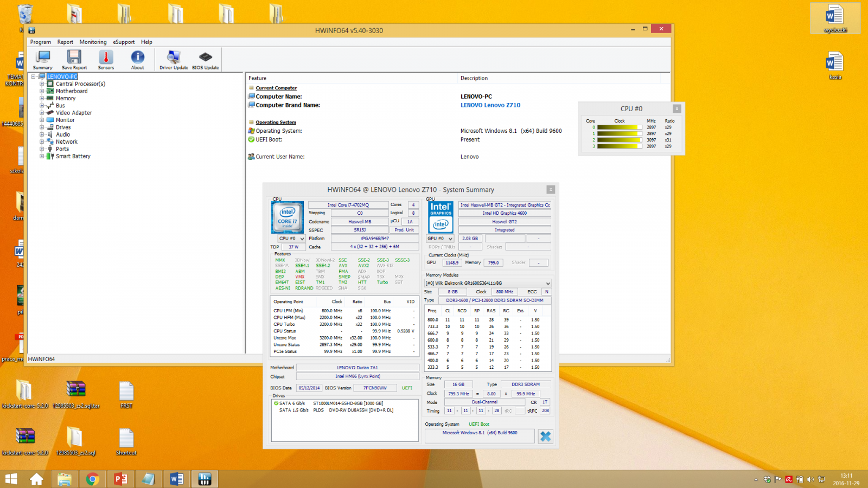Click the Description column header
The image size is (868, 488).
click(x=474, y=78)
